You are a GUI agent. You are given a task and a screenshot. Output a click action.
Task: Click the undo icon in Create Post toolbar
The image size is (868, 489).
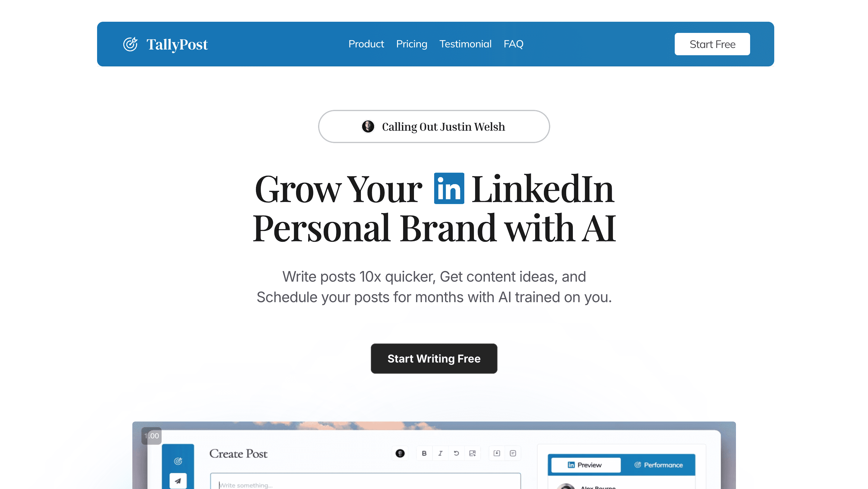[456, 453]
